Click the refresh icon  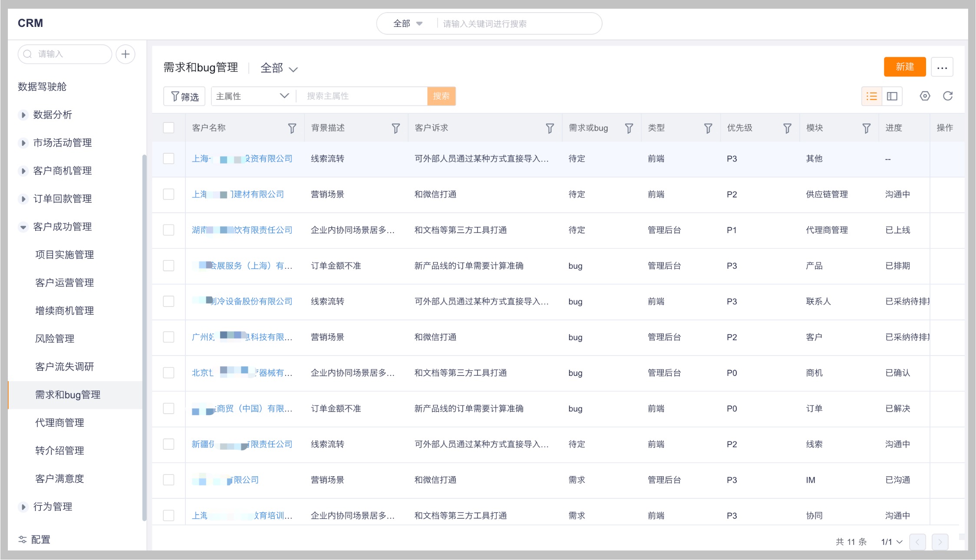coord(948,96)
